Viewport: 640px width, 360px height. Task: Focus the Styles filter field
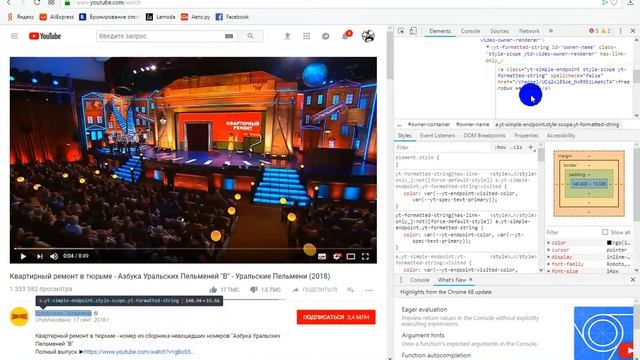(x=443, y=147)
